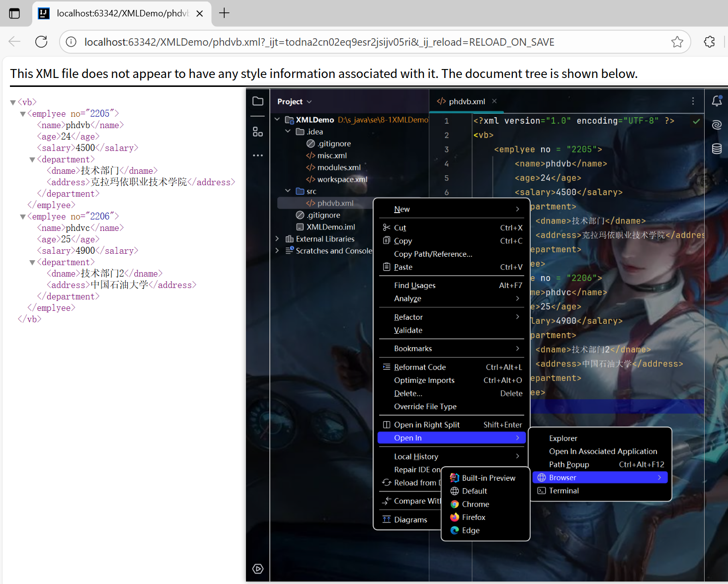The width and height of the screenshot is (728, 584).
Task: Collapse the emplyee no=2205 node
Action: 23,114
